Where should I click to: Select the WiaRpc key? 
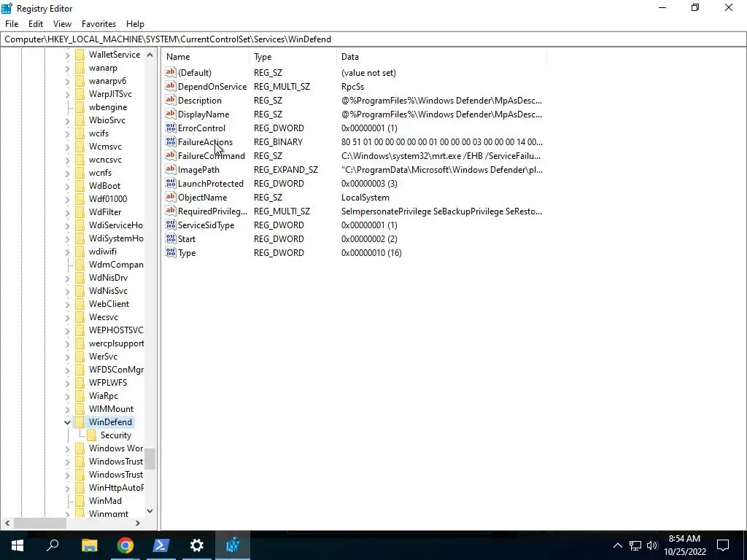click(x=104, y=396)
